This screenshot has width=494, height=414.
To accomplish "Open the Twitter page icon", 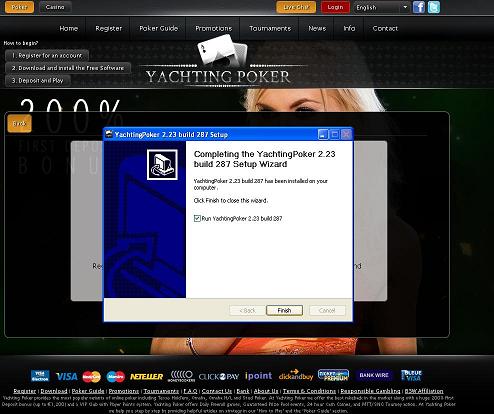I will click(434, 7).
